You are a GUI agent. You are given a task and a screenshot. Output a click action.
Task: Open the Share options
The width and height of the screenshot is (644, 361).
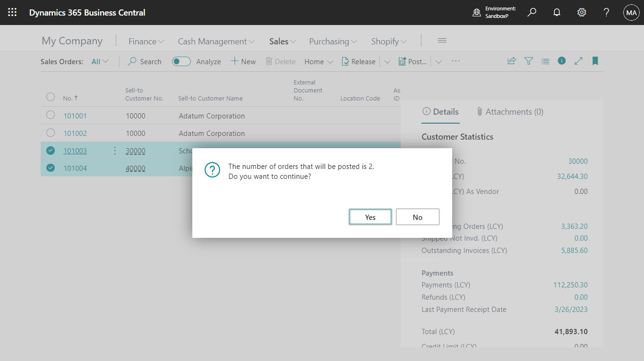coord(512,61)
